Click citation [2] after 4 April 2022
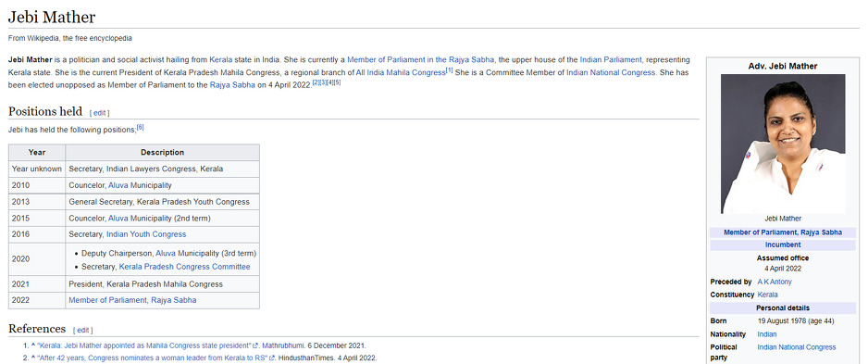The image size is (868, 364). pyautogui.click(x=316, y=82)
